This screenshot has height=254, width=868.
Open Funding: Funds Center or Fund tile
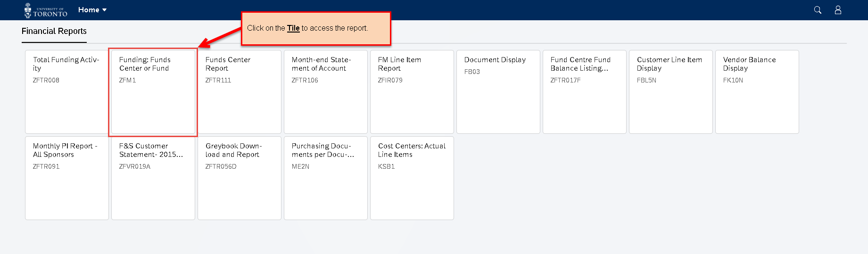point(153,92)
